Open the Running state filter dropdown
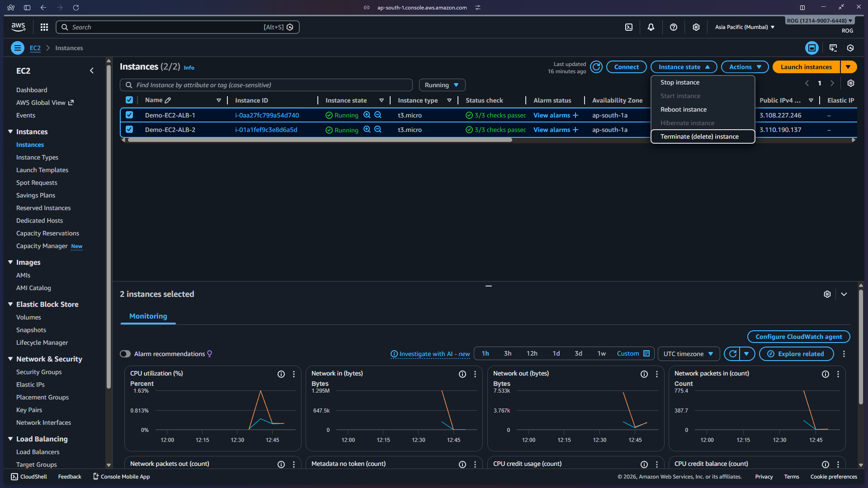The image size is (868, 488). 442,85
